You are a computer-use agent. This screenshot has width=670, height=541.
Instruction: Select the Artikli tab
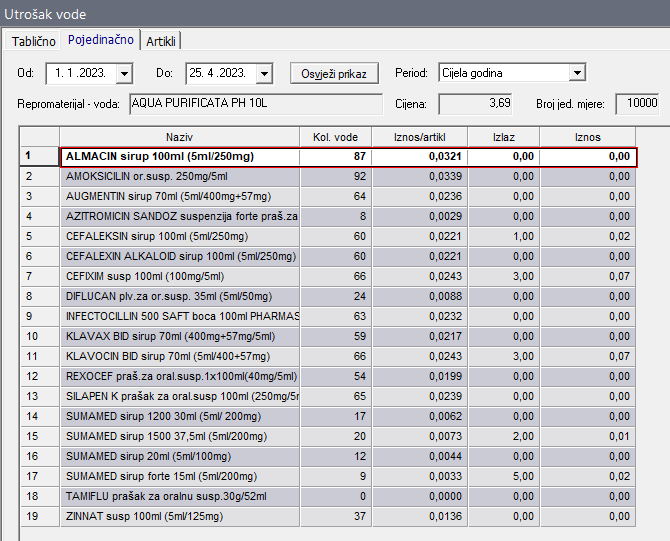163,41
